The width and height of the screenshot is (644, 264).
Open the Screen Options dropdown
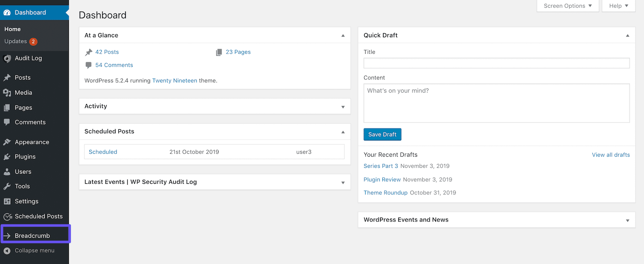(568, 6)
